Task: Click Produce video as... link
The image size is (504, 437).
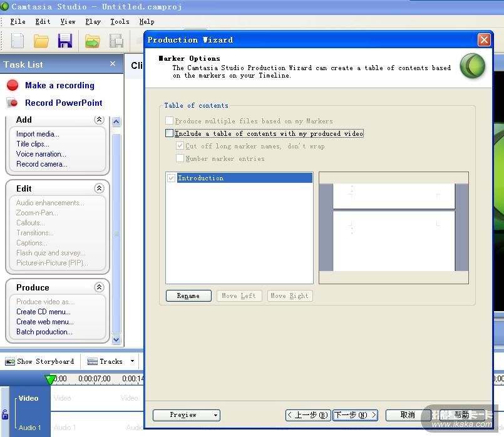Action: (x=45, y=302)
